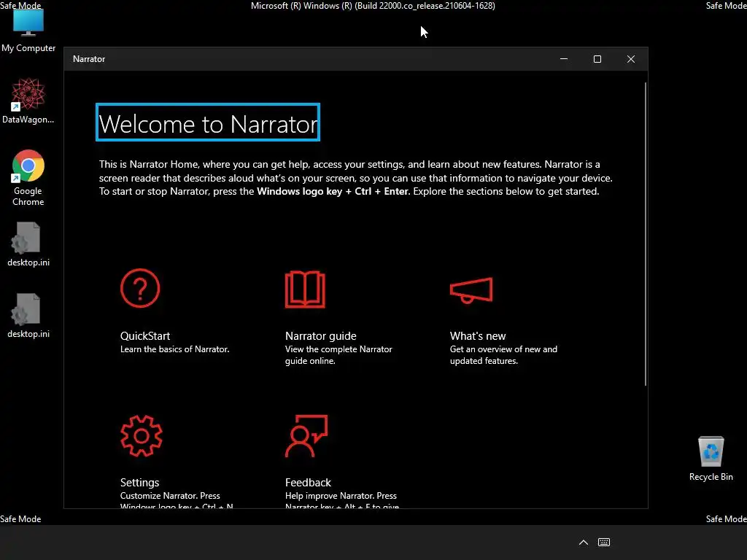747x560 pixels.
Task: Click the Narrator window title bar text
Action: point(88,59)
